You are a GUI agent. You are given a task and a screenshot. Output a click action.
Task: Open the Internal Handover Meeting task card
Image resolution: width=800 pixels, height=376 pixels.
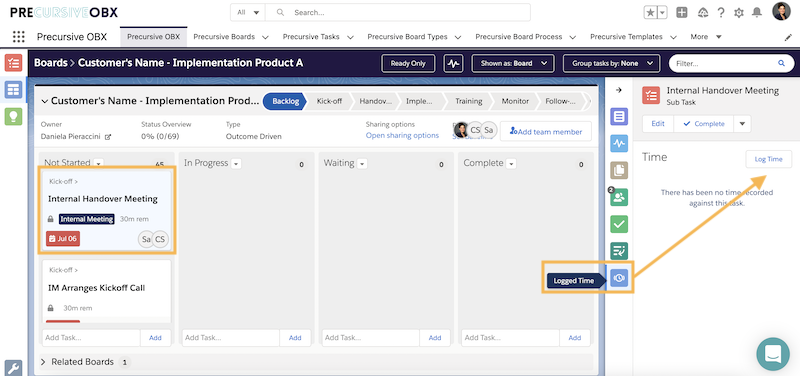tap(106, 210)
